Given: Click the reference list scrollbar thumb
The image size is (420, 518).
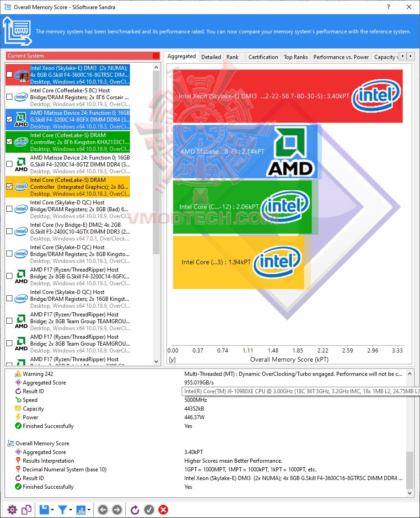Looking at the screenshot, I should pyautogui.click(x=156, y=163).
